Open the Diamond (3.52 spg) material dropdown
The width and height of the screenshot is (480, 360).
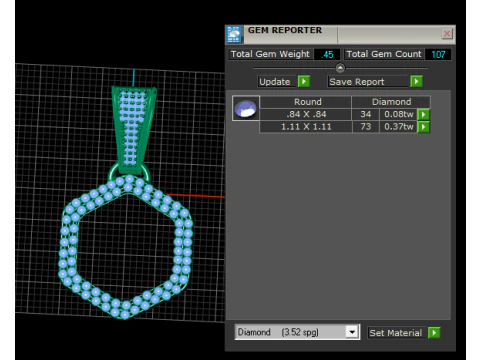coord(352,332)
